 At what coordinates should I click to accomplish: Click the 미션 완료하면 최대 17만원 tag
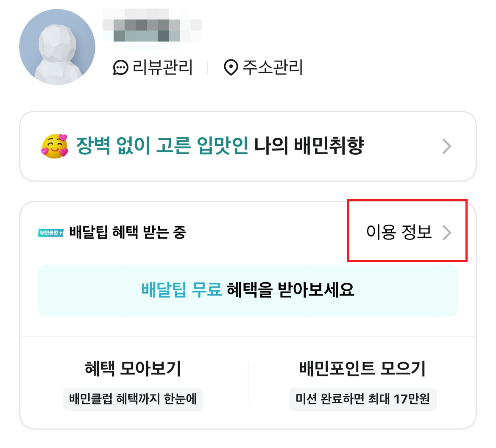click(x=362, y=399)
